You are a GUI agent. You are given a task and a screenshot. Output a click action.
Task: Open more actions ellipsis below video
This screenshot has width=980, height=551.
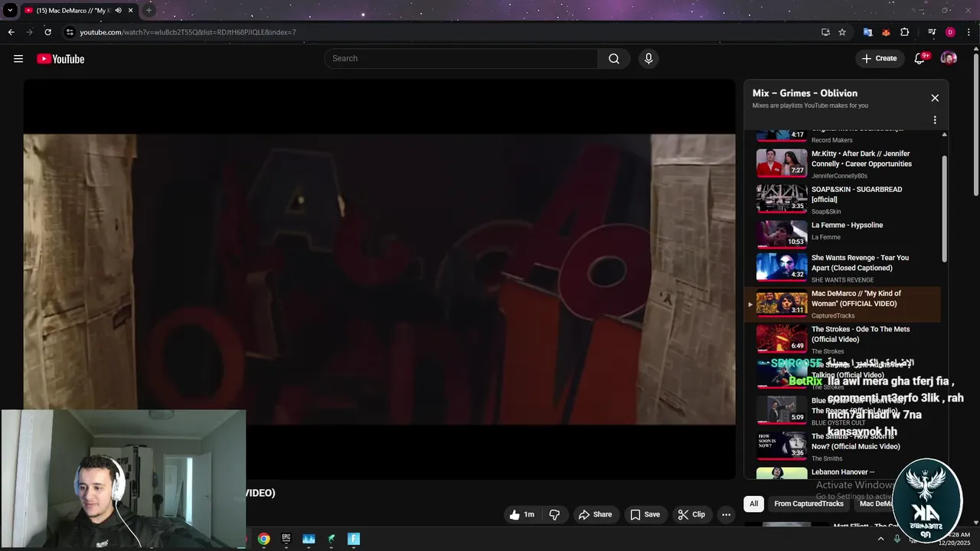[726, 514]
